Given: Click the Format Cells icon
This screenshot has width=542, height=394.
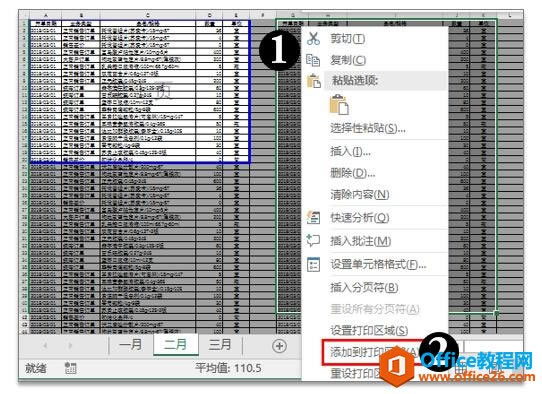Looking at the screenshot, I should [x=314, y=264].
